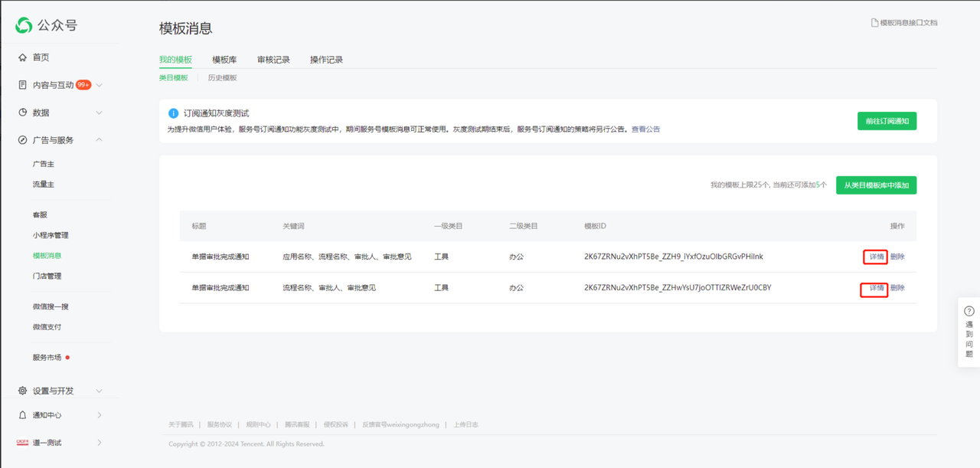Click the 数据 pie chart icon
Screen dimensions: 980x468
click(23, 113)
